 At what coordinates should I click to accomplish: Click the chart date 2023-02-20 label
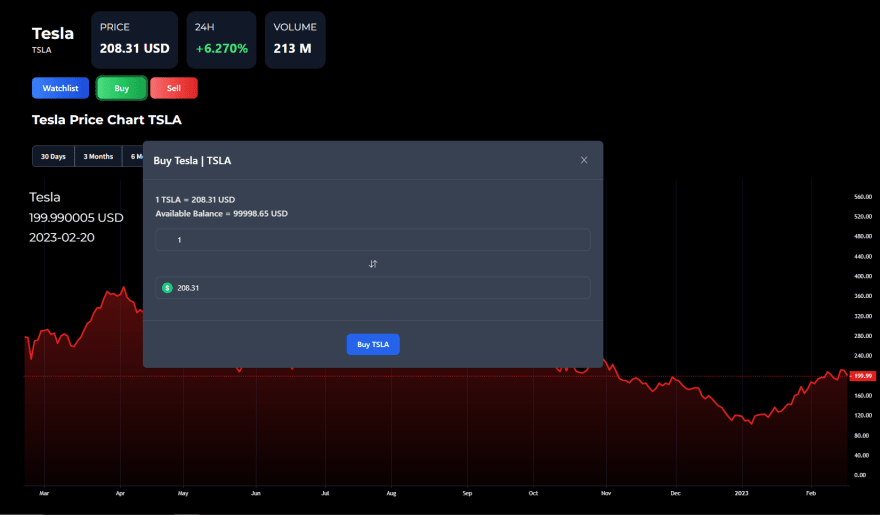[62, 237]
